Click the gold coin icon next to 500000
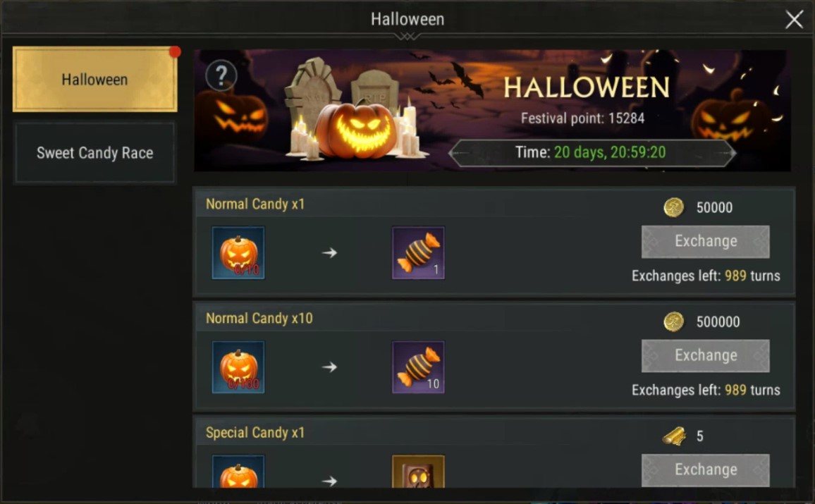 coord(673,321)
